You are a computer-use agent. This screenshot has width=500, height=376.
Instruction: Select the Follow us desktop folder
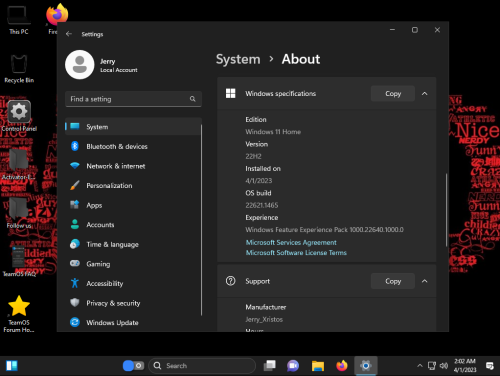(19, 213)
